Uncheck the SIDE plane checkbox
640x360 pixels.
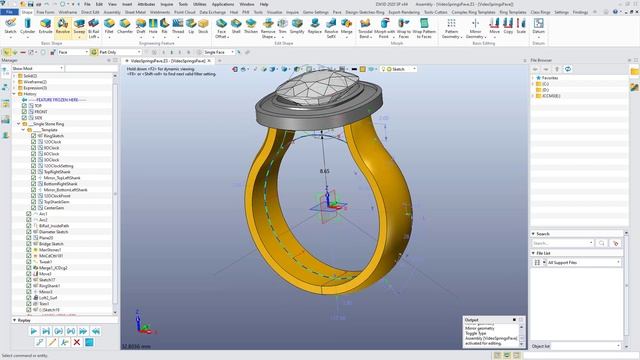pos(24,118)
